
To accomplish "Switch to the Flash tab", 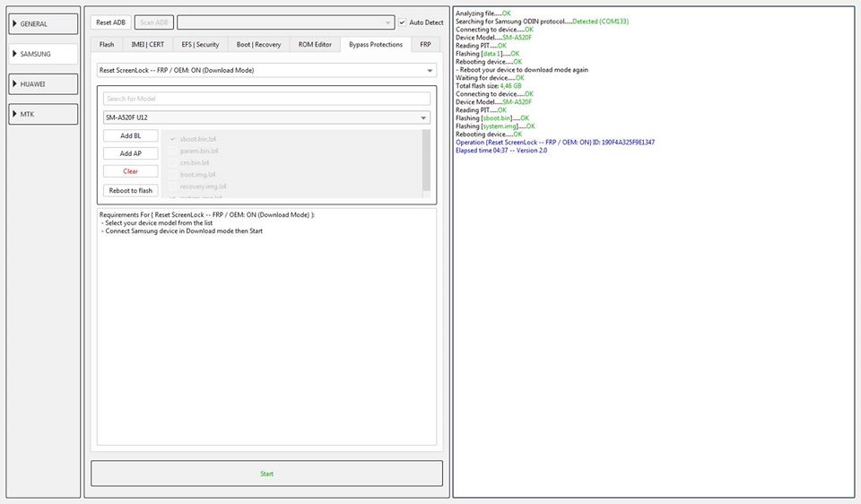I will coord(107,45).
